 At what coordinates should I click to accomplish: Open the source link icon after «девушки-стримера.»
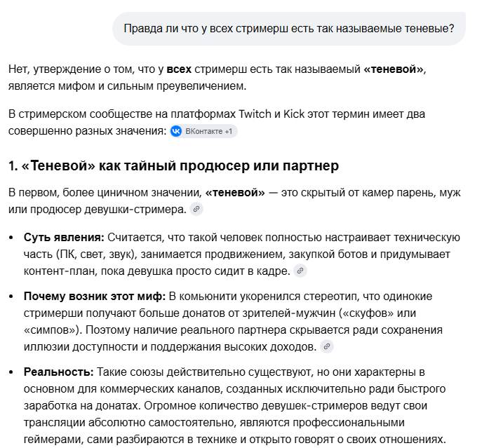tap(196, 210)
